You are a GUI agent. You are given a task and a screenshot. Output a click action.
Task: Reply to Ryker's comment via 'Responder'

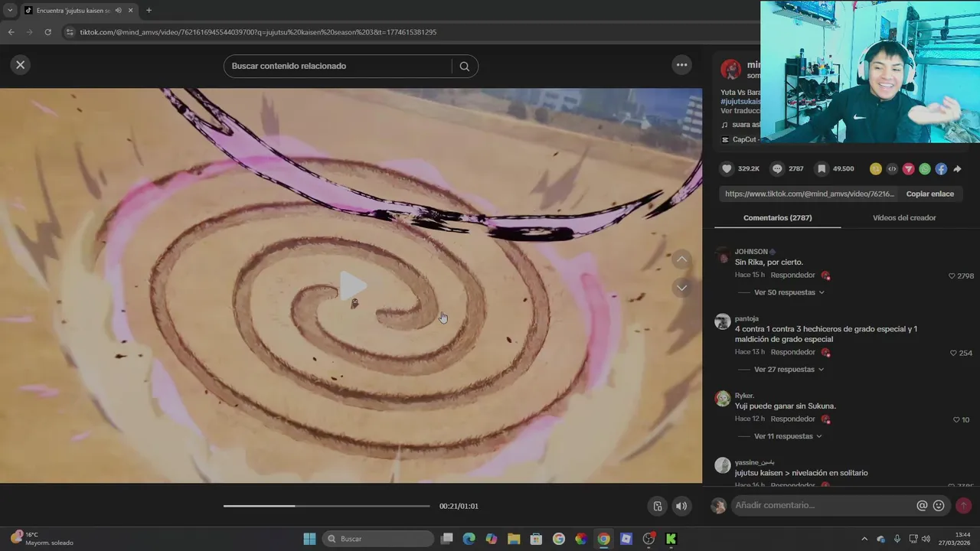tap(792, 419)
